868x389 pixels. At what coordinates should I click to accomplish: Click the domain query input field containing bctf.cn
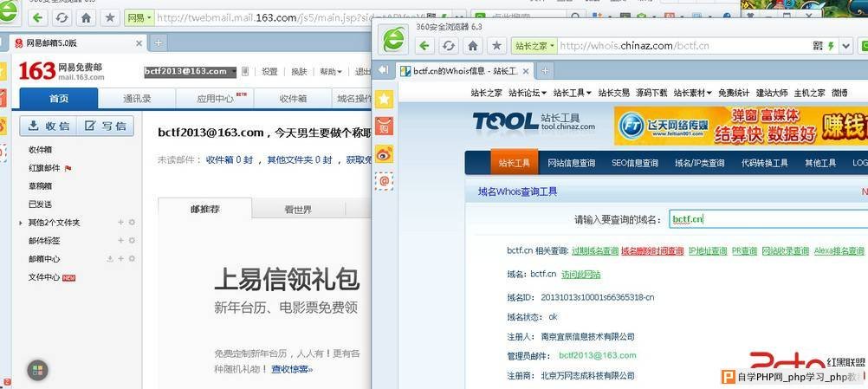coord(768,219)
